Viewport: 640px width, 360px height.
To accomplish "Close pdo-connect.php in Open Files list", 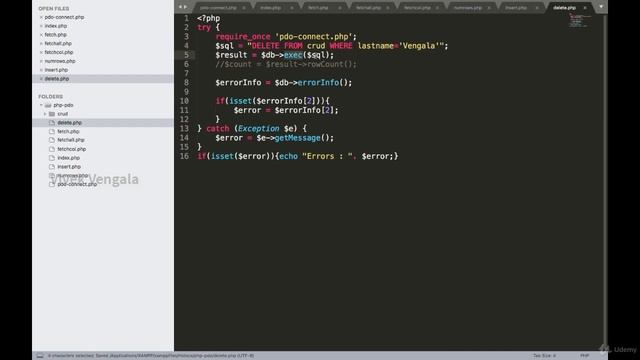I will coord(41,17).
